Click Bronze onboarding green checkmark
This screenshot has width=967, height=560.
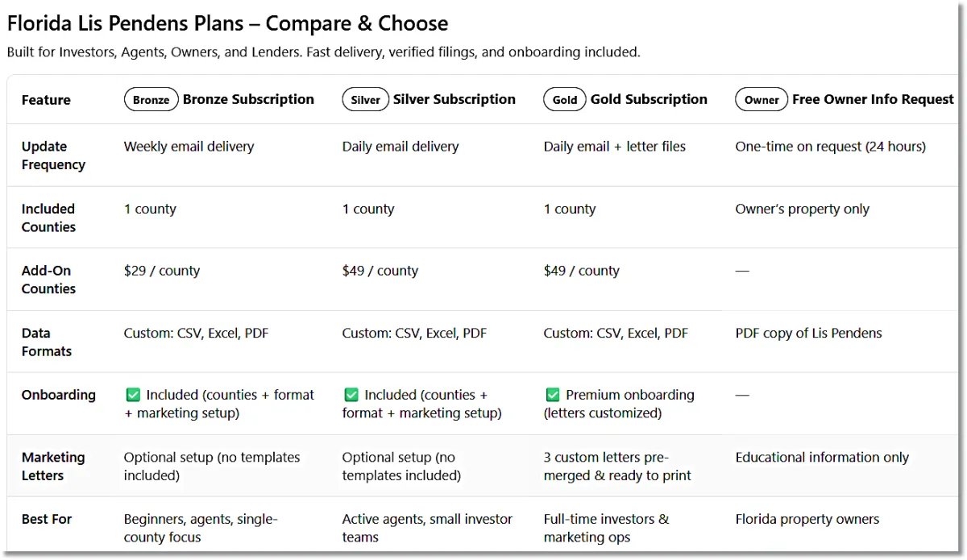[x=133, y=395]
